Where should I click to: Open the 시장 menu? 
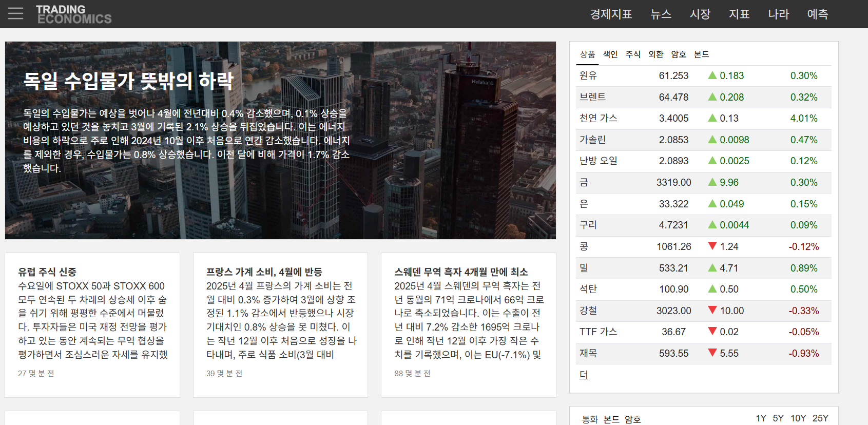click(x=700, y=14)
